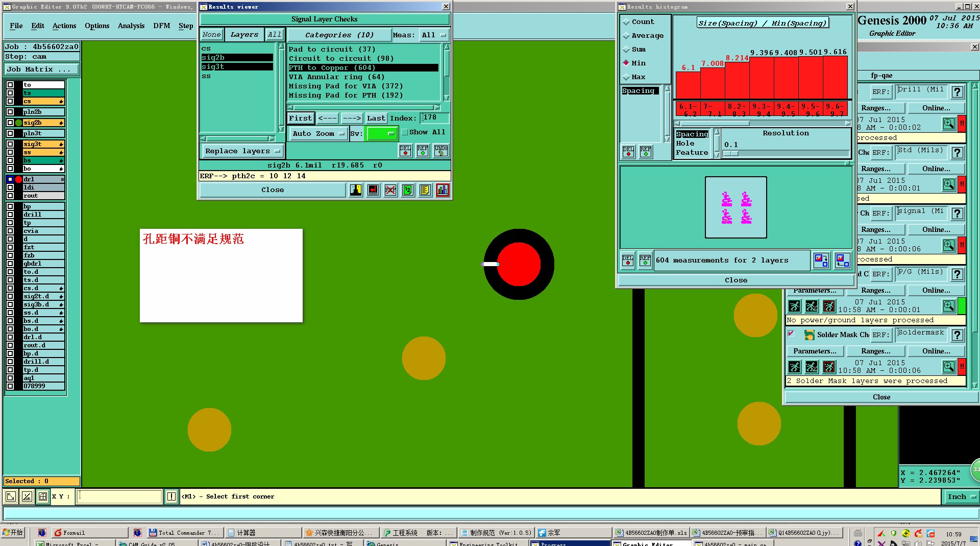Image resolution: width=980 pixels, height=546 pixels.
Task: Click the red drill snapshot icon in Results viewer
Action: coord(373,190)
